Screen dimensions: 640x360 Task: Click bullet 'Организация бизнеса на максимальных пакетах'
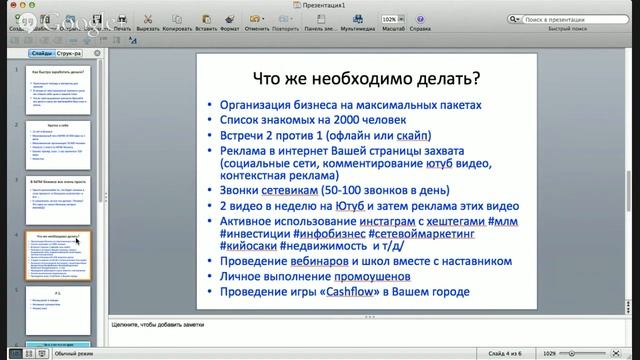point(351,105)
